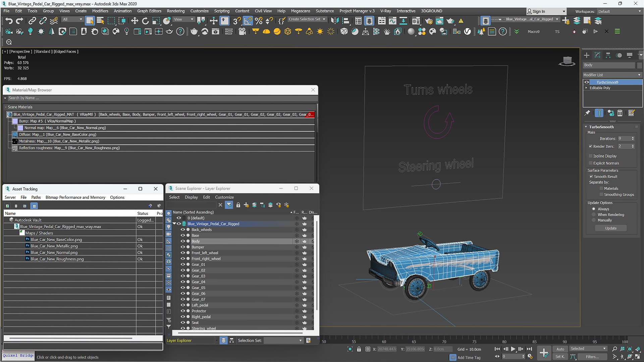Click the Auto key button
Screen dimensions: 644x362
560,349
